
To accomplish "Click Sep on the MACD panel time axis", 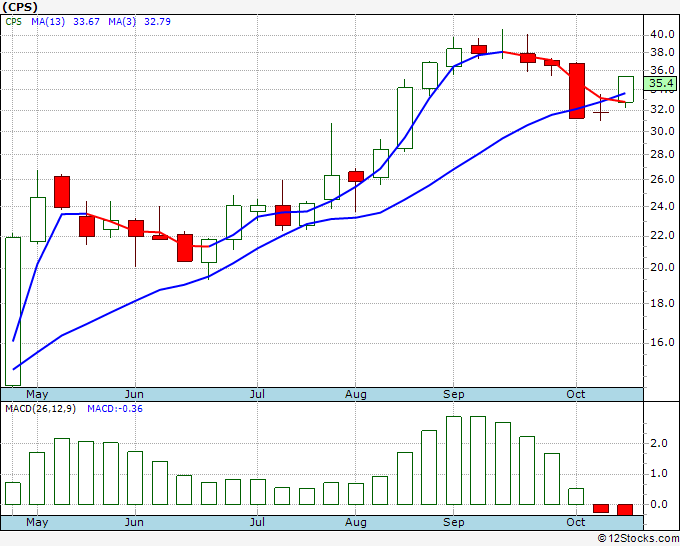I will coord(454,522).
